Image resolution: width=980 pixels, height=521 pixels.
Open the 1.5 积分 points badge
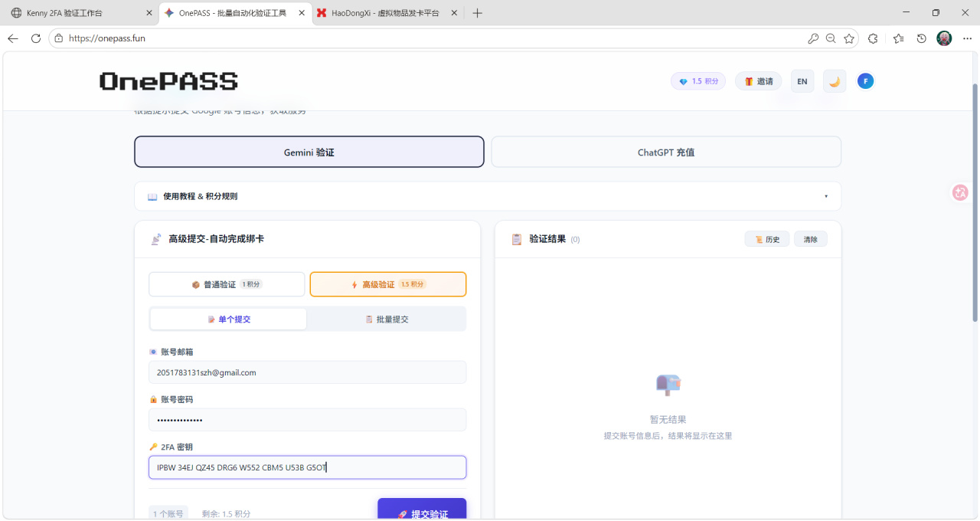pos(698,81)
